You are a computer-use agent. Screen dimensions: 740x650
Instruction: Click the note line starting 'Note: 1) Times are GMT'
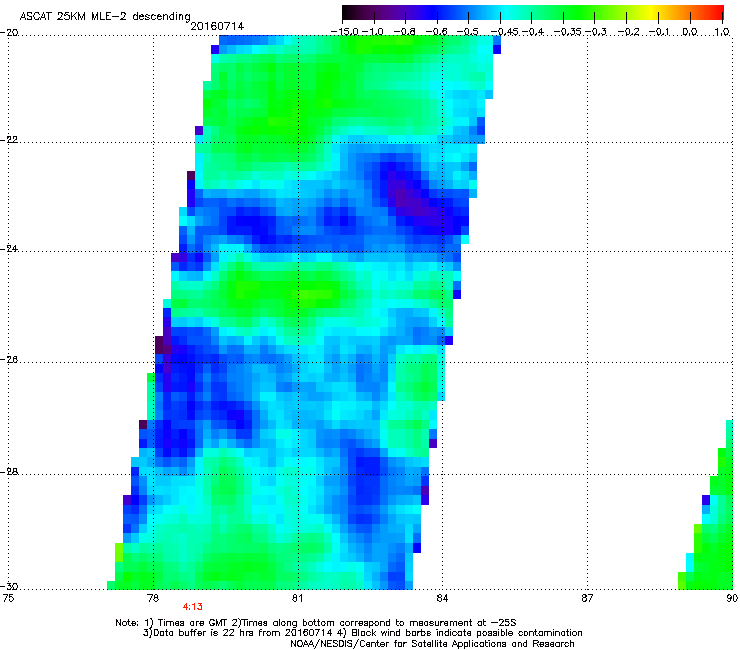coord(316,623)
